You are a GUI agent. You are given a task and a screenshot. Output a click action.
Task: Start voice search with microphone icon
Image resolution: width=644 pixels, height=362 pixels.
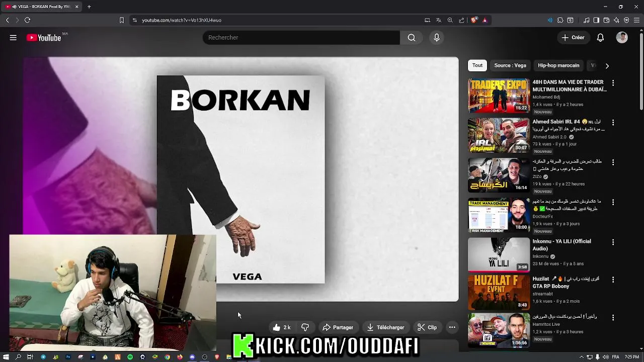437,38
